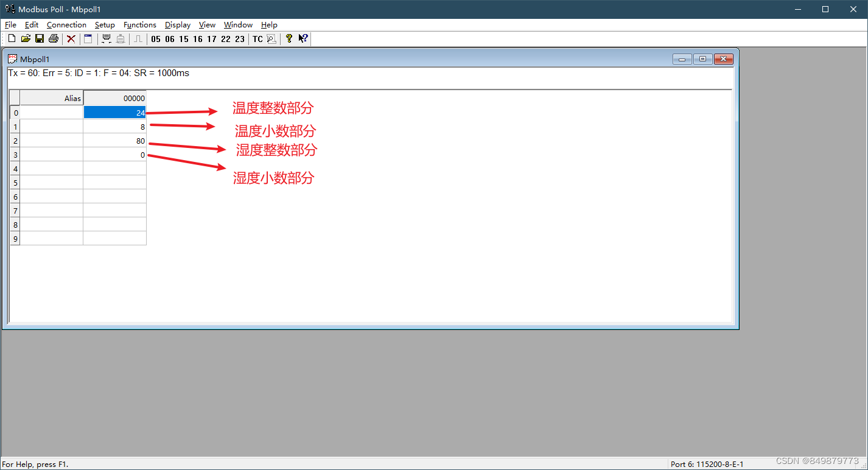Click the Connect network icon in the toolbar
Viewport: 868px width, 470px height.
tap(107, 39)
